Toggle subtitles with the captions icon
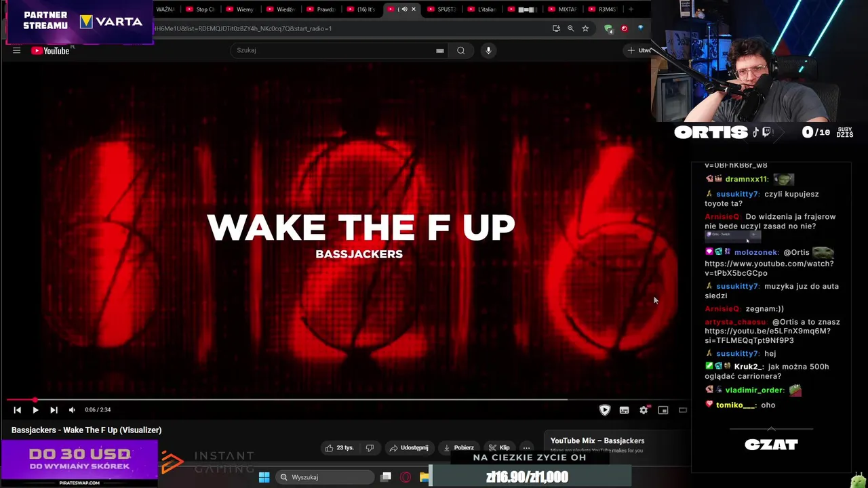This screenshot has height=488, width=868. click(625, 410)
